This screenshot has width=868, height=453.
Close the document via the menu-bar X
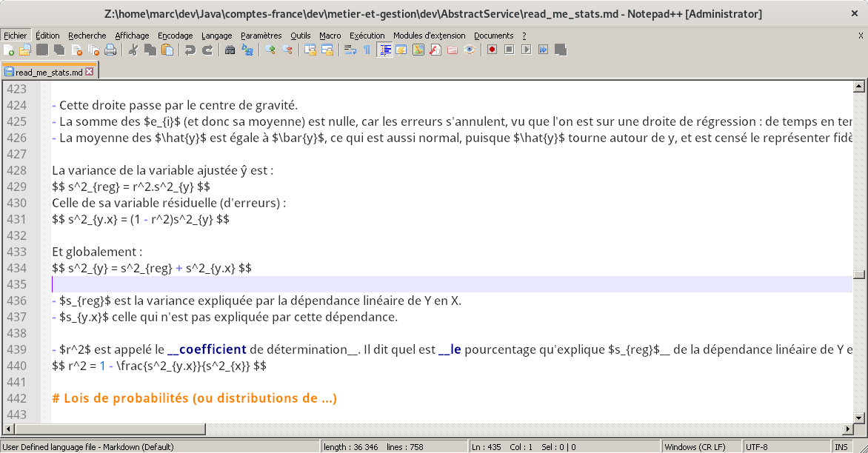tap(861, 36)
